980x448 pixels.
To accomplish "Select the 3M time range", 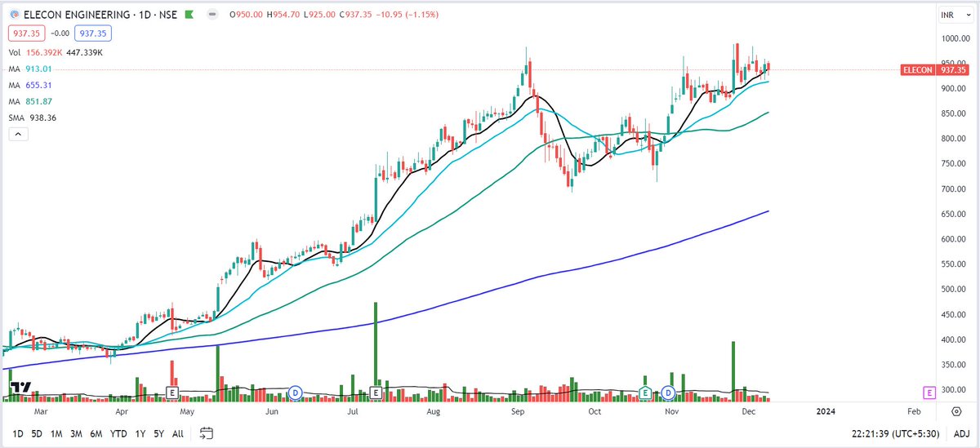I will click(x=78, y=433).
